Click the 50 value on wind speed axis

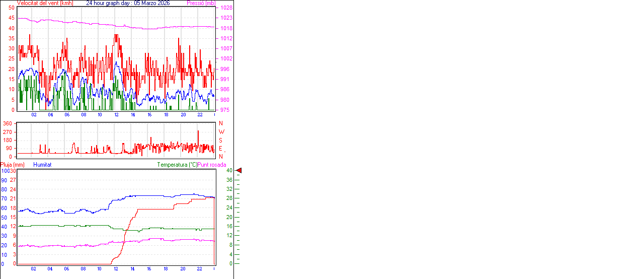[11, 8]
